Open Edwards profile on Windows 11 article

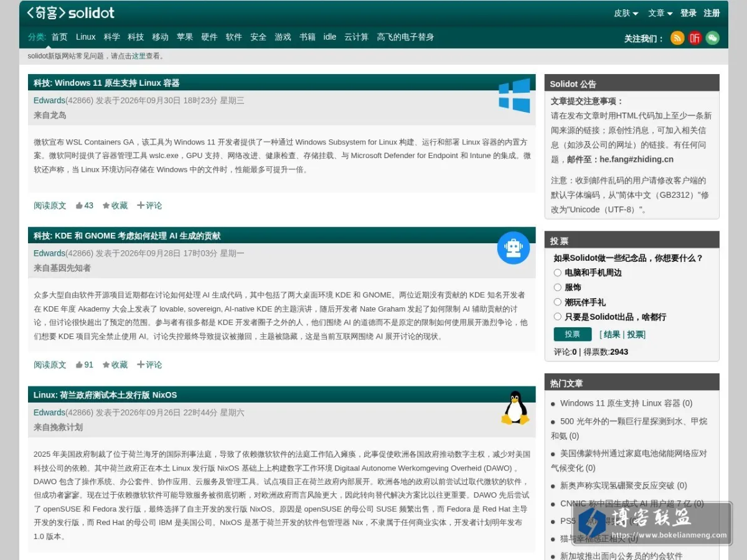pyautogui.click(x=49, y=100)
